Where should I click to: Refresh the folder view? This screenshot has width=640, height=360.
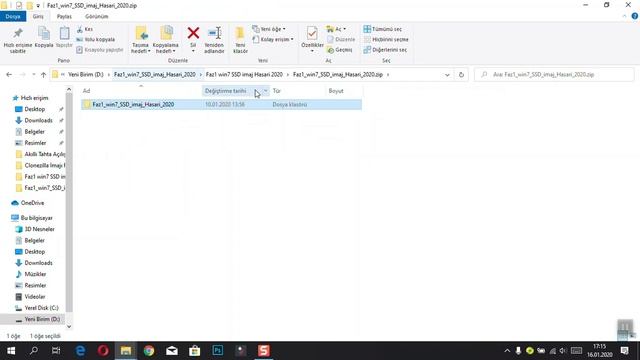click(x=461, y=75)
